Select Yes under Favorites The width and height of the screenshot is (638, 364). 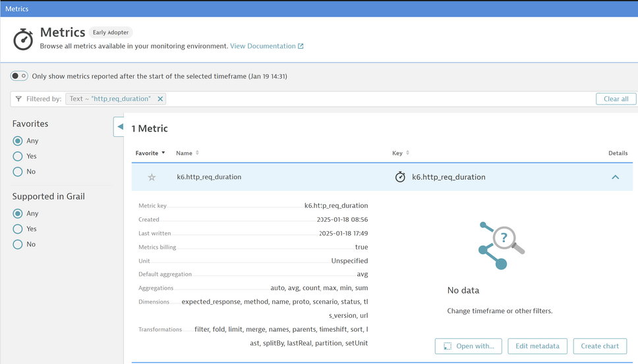pyautogui.click(x=18, y=156)
